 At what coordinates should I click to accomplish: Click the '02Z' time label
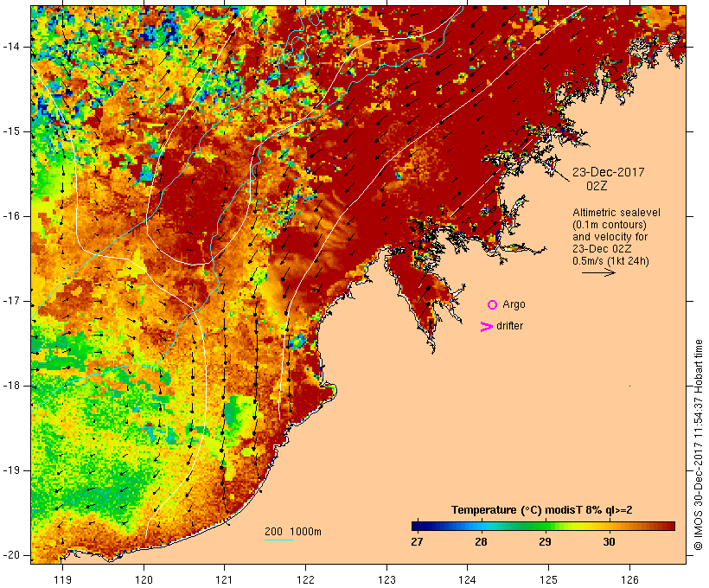click(597, 186)
